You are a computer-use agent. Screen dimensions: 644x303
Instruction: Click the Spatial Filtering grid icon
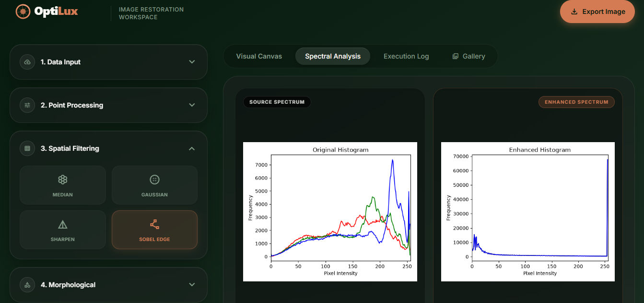click(x=27, y=148)
